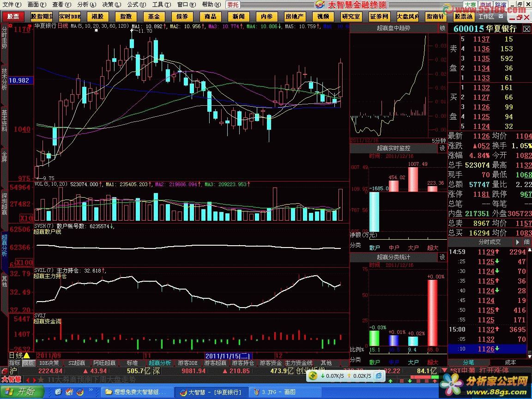
Task: Click the scroll-down arrow in 分时成交 list
Action: coord(529,356)
